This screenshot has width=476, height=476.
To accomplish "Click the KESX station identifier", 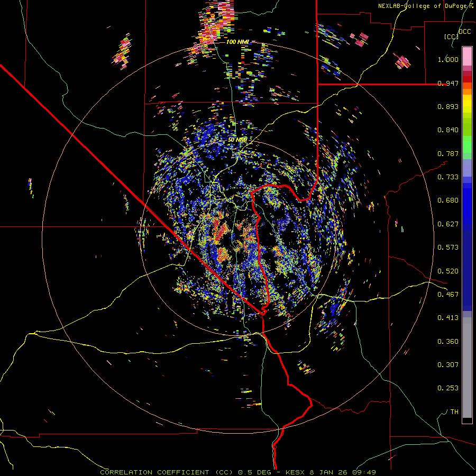I will pos(296,472).
